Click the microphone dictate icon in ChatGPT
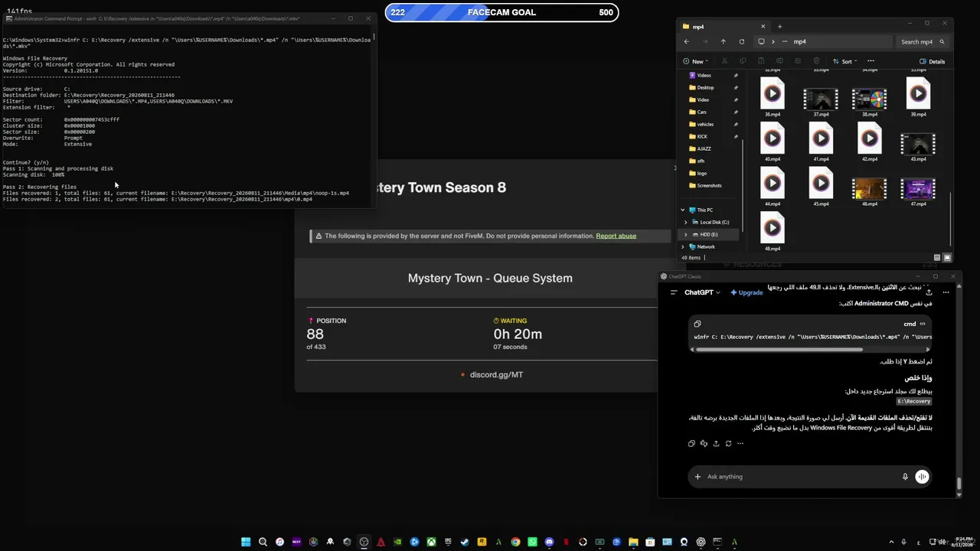Screen dimensions: 980x551 point(905,477)
